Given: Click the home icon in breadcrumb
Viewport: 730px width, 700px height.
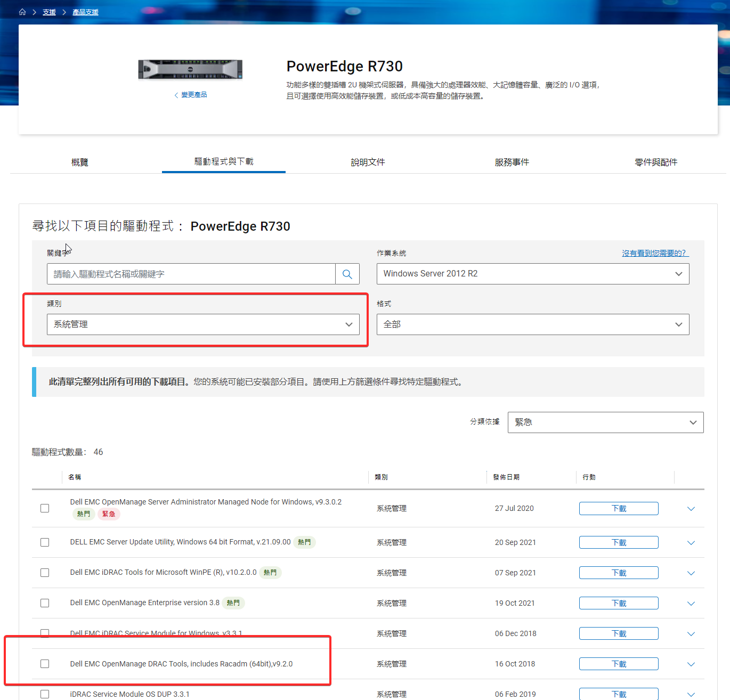Looking at the screenshot, I should click(x=22, y=12).
